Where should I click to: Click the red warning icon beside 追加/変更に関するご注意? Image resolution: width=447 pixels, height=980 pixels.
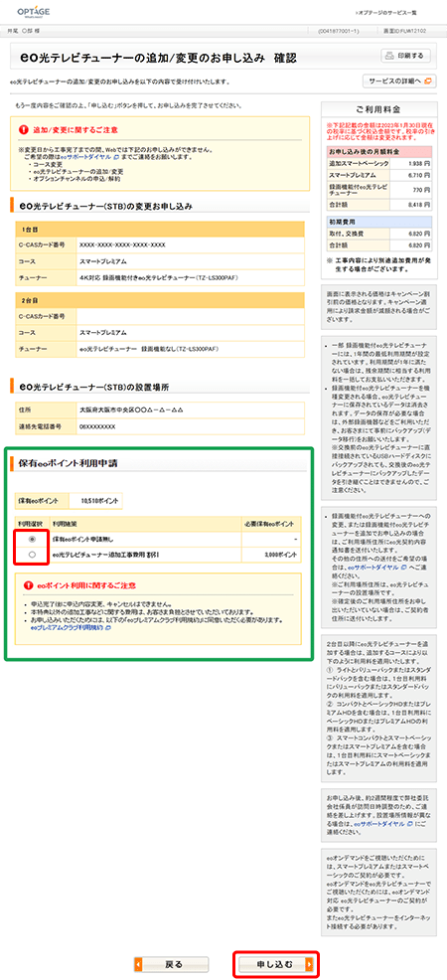(x=25, y=130)
